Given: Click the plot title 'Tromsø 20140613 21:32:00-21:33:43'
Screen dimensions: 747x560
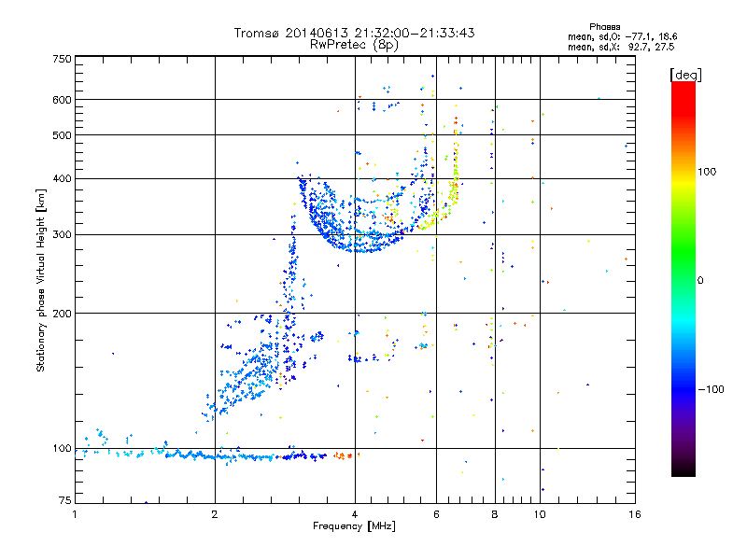Looking at the screenshot, I should click(354, 33).
